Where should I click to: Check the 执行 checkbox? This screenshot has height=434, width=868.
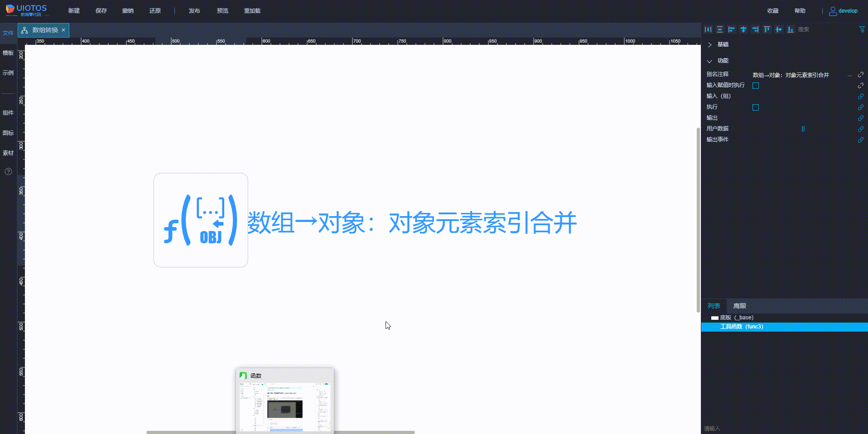coord(756,107)
